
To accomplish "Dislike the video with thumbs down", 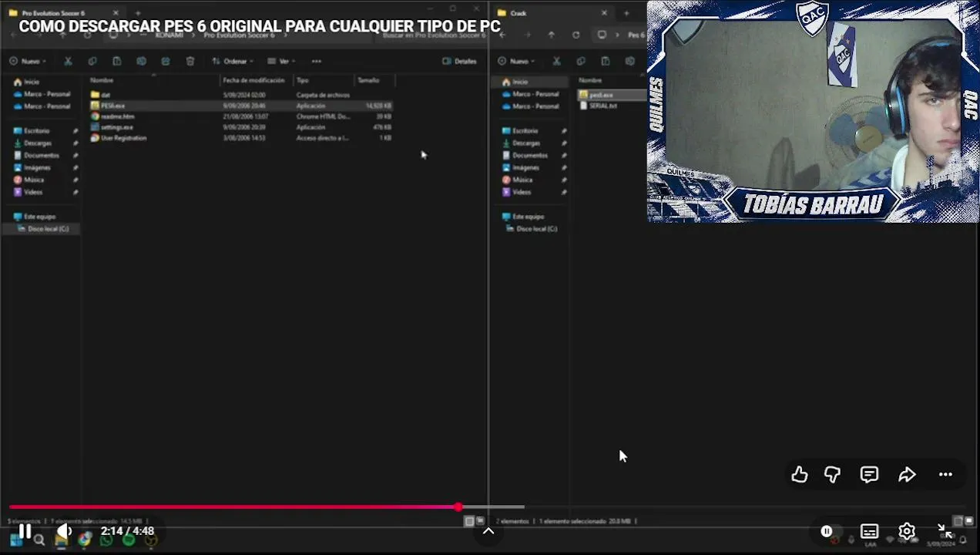I will (832, 475).
